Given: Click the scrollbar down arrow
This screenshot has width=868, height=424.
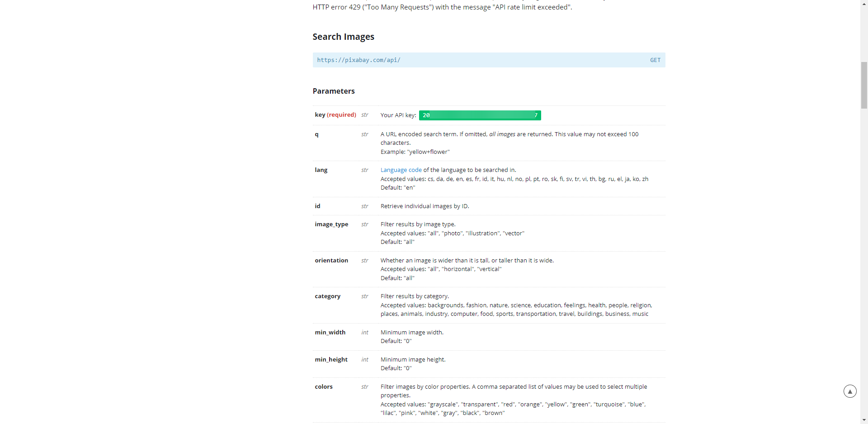Looking at the screenshot, I should coord(864,420).
